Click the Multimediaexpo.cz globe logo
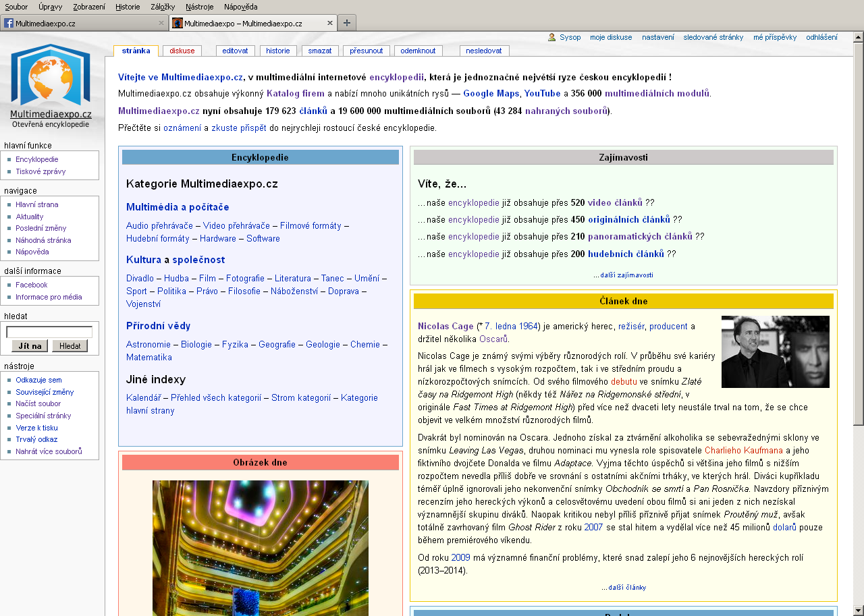 [51, 76]
